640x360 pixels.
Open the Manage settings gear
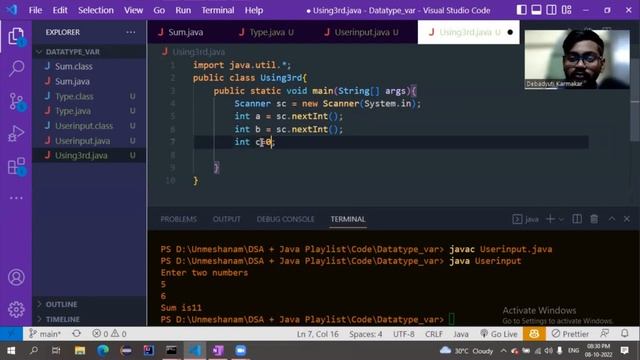(16, 309)
